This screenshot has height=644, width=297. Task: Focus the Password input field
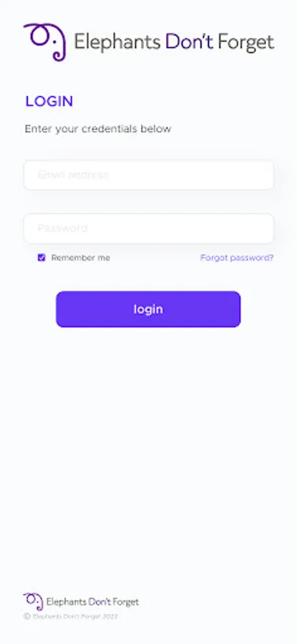point(149,228)
